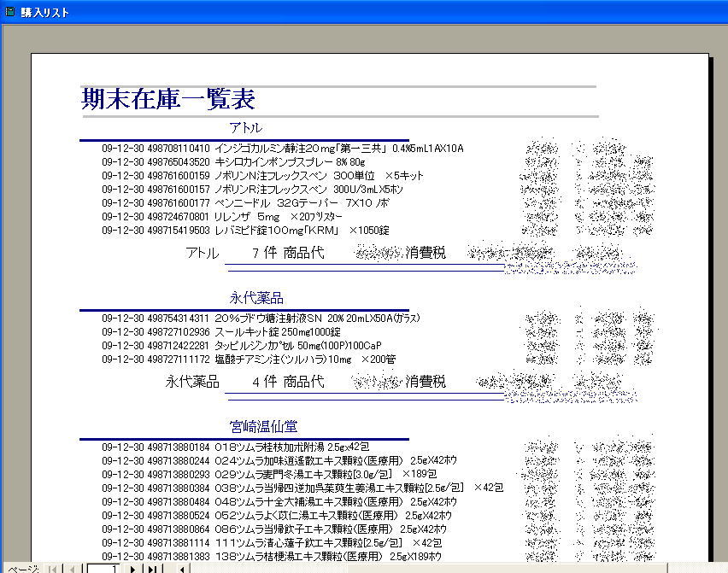This screenshot has width=728, height=573.
Task: Click the 期末在庫一覧表 report title
Action: click(168, 99)
